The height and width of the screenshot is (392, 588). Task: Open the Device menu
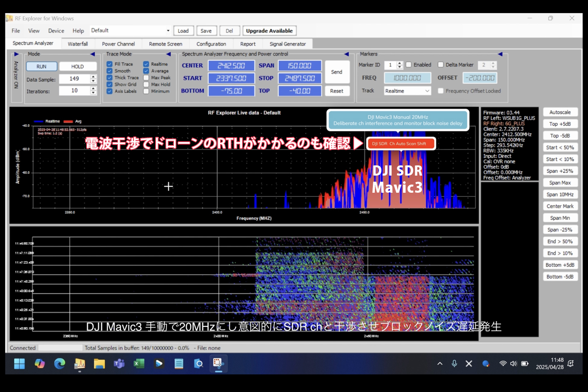(x=56, y=30)
